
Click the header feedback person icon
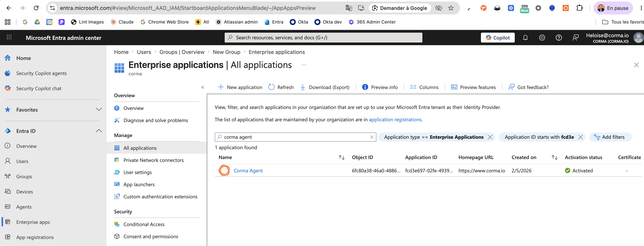tap(576, 38)
